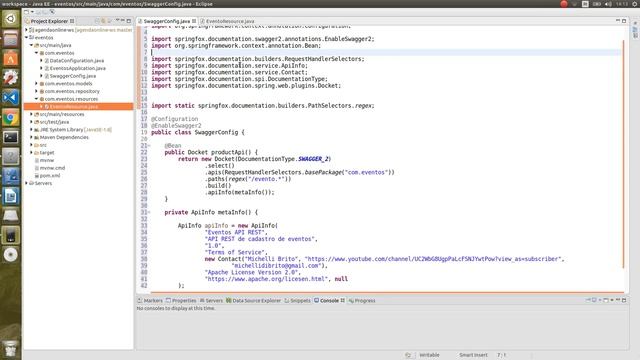This screenshot has height=360, width=640.
Task: Click the '@EnableSwagger2' annotation on line 18
Action: (176, 126)
